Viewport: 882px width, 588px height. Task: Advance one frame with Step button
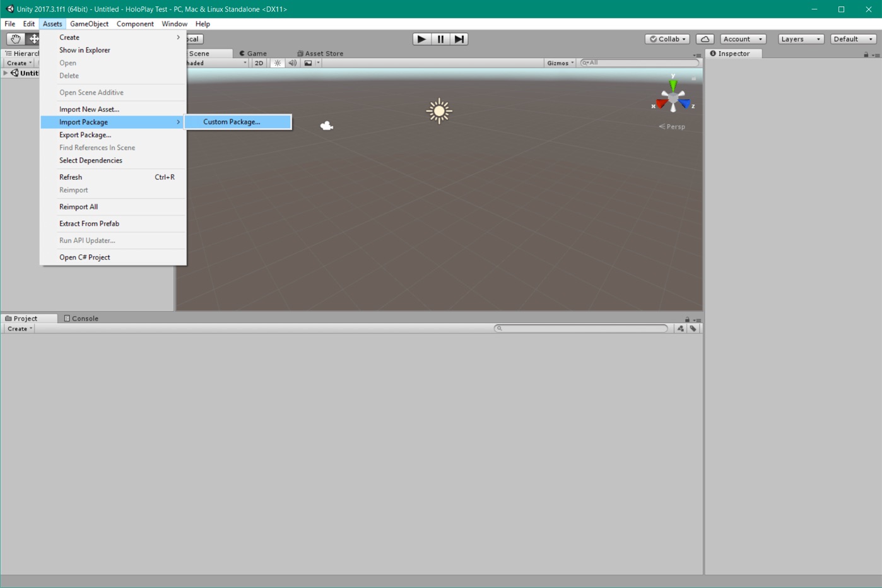459,39
